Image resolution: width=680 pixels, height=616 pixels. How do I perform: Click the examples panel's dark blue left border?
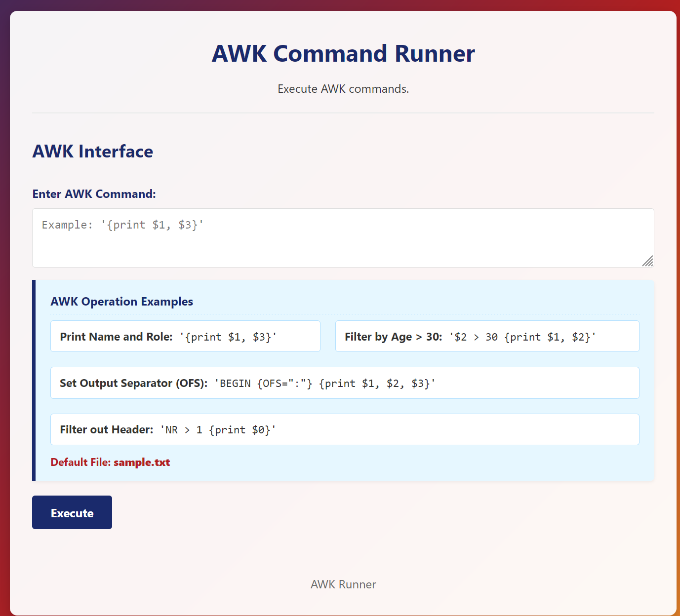pyautogui.click(x=34, y=380)
